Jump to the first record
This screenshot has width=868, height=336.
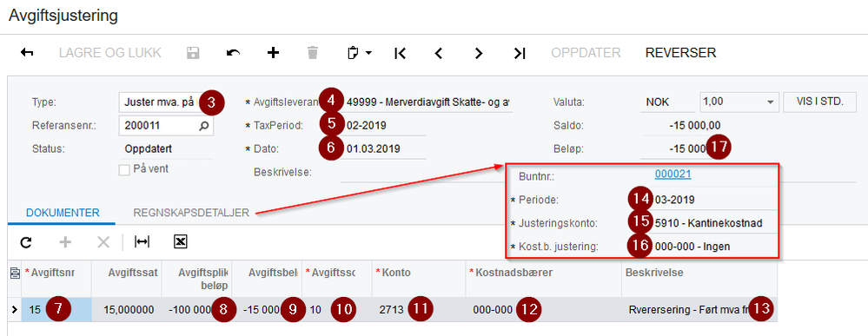(x=400, y=53)
